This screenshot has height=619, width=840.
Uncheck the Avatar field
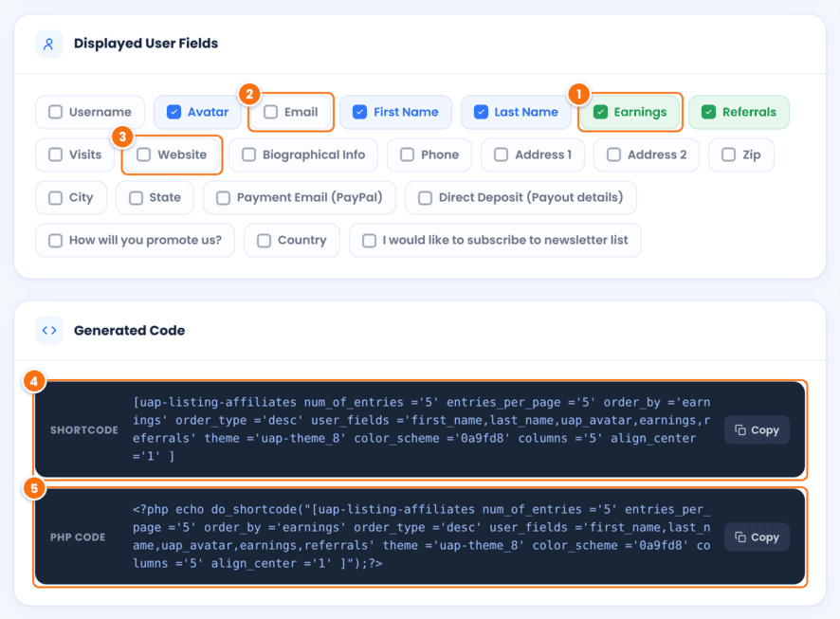[x=173, y=112]
